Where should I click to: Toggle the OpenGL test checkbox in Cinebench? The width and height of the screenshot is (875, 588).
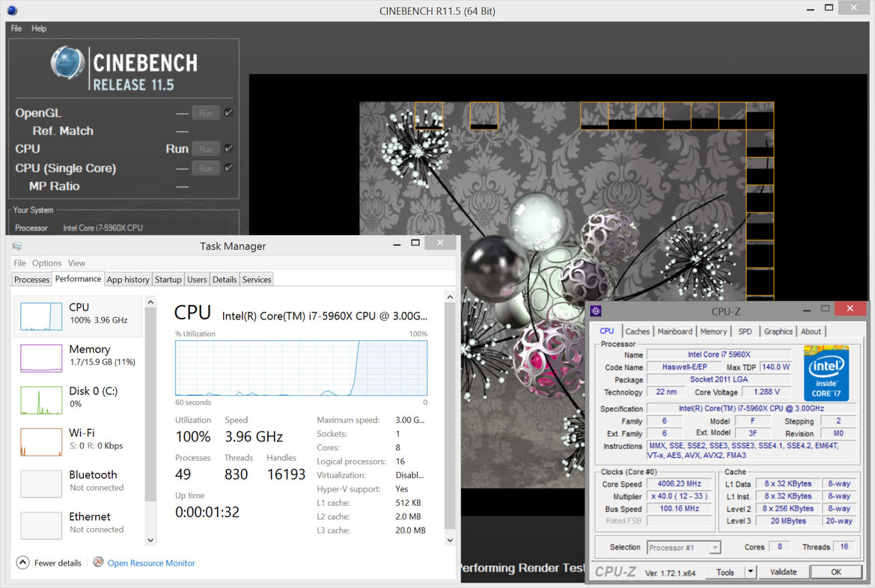(x=228, y=113)
